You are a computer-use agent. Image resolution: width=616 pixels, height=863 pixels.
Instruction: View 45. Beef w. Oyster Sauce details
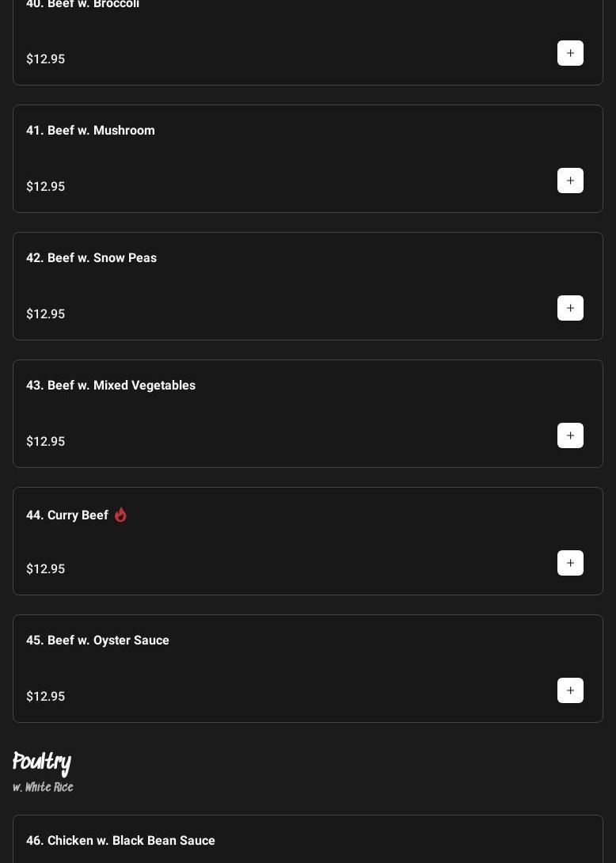(97, 640)
